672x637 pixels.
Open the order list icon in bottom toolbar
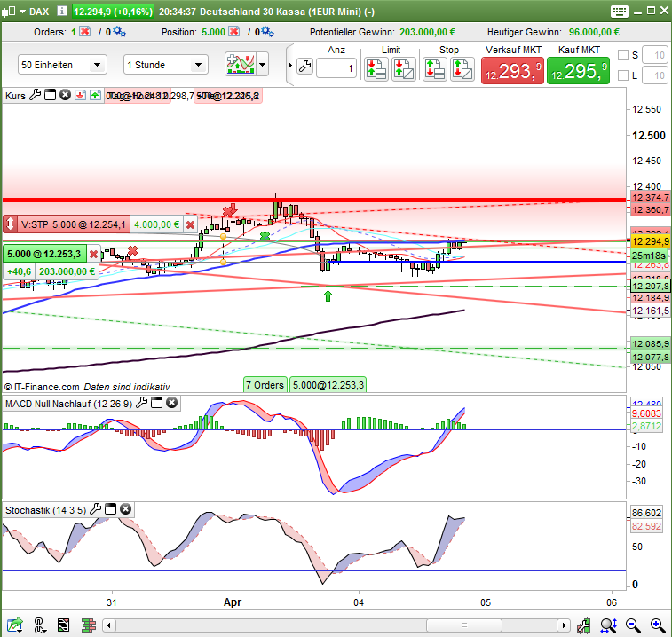(63, 625)
